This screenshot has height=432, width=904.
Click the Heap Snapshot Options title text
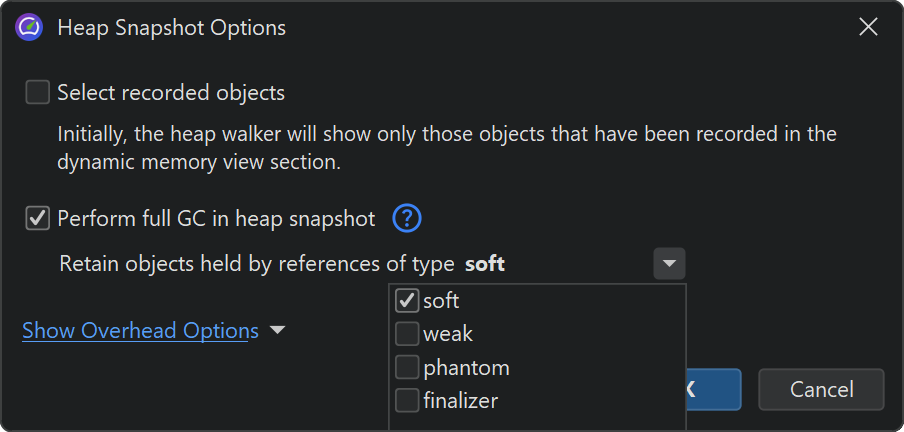171,28
